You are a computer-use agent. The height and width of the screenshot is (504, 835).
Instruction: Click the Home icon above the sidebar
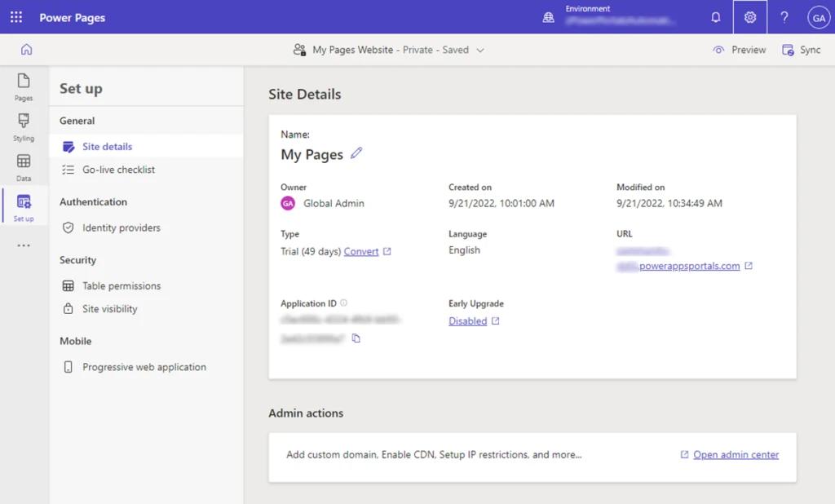point(28,50)
